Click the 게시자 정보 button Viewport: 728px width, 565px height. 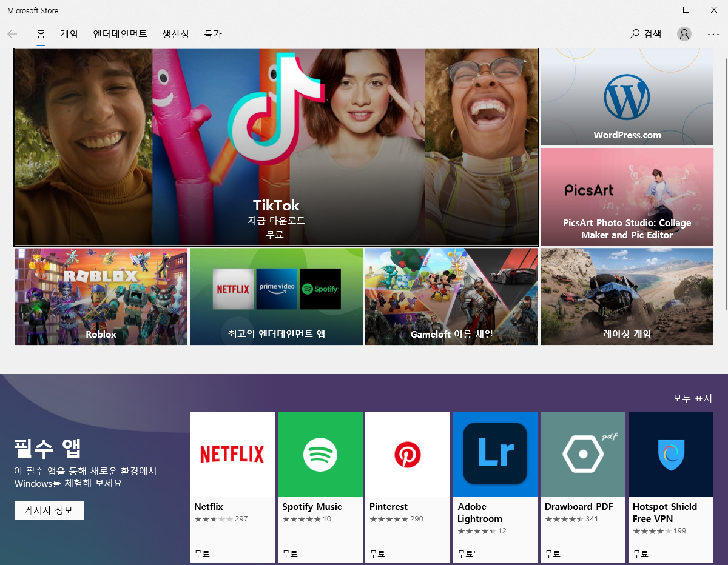tap(49, 510)
